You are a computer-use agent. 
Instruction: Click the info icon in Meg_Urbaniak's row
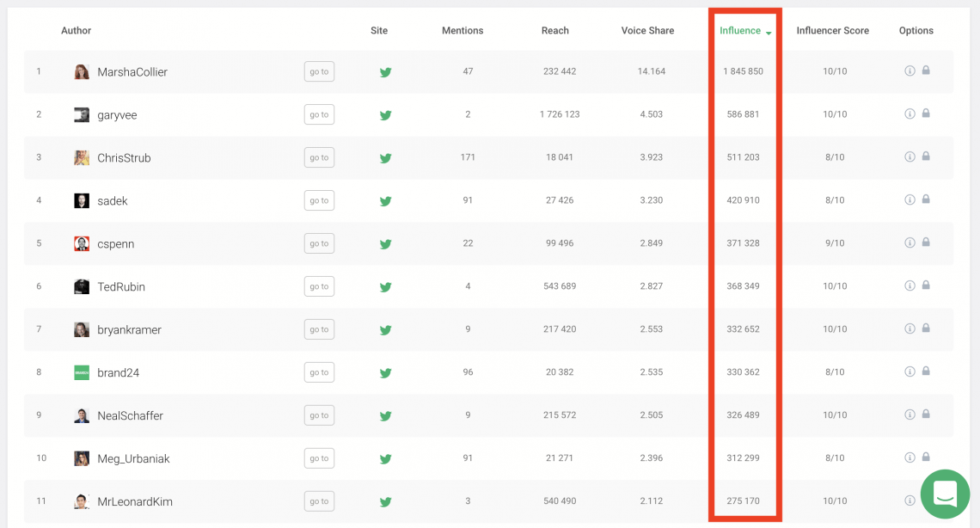tap(910, 457)
